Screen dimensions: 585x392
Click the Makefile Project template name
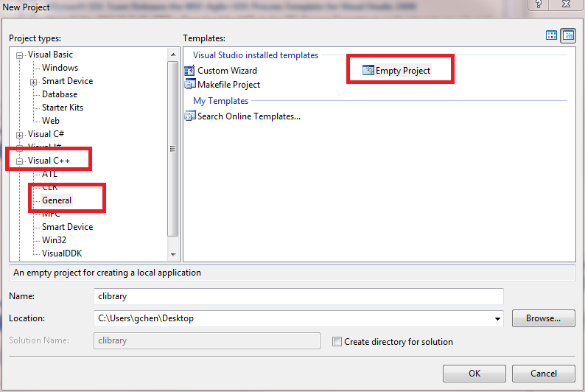(x=228, y=85)
